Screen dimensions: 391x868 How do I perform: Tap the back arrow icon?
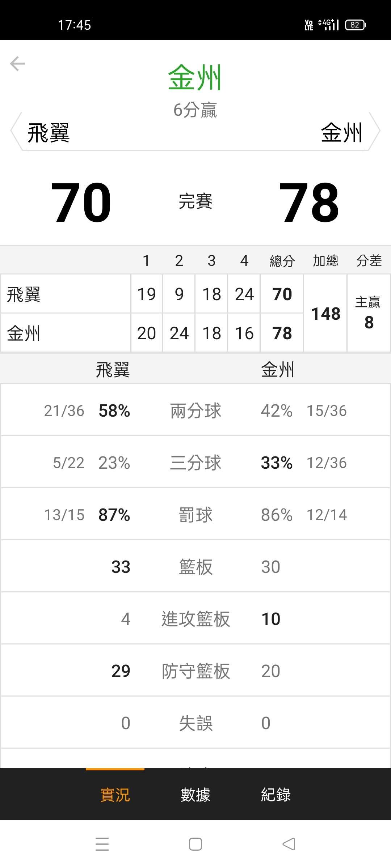click(x=17, y=64)
